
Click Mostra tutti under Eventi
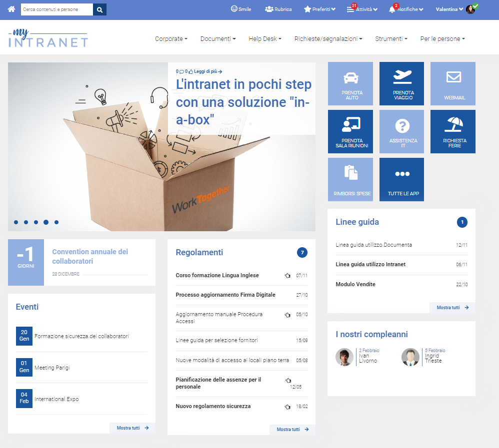[131, 428]
